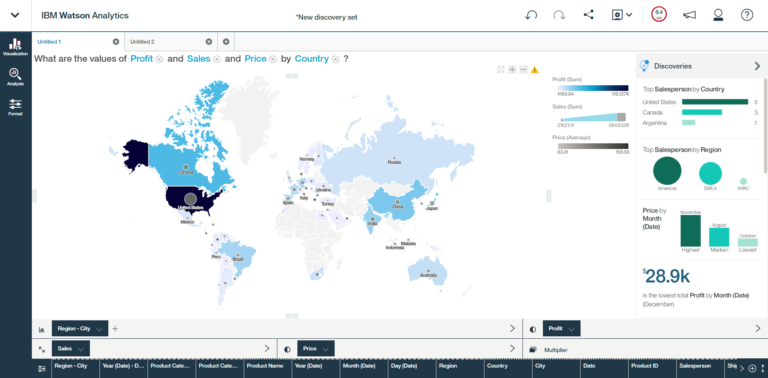This screenshot has width=768, height=378.
Task: Add a new tab with plus
Action: pos(226,42)
